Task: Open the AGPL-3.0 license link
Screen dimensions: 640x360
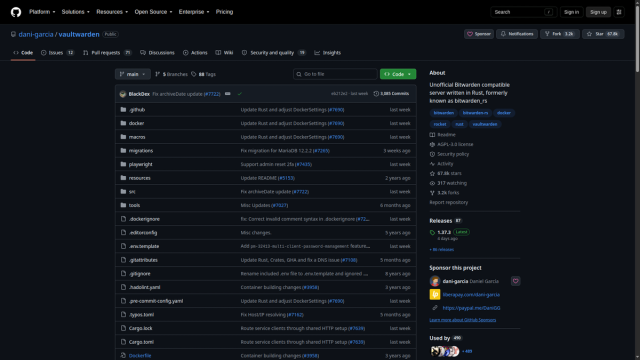Action: click(x=451, y=144)
